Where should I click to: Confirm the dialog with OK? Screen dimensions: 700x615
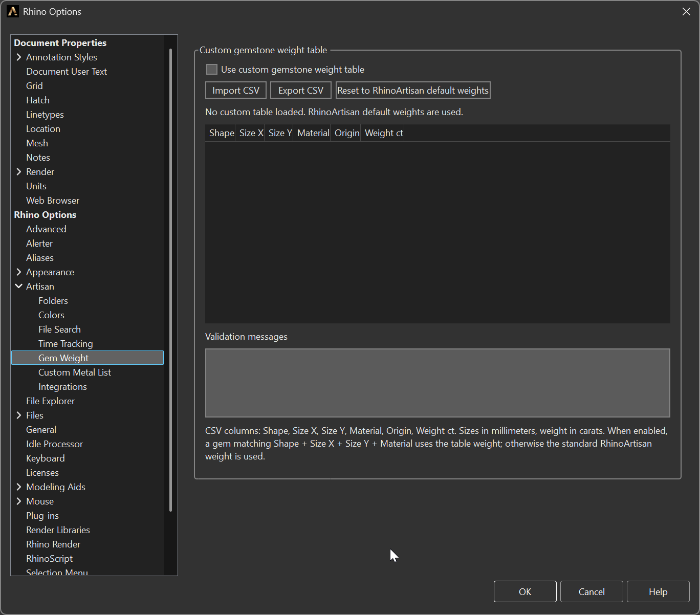(525, 591)
